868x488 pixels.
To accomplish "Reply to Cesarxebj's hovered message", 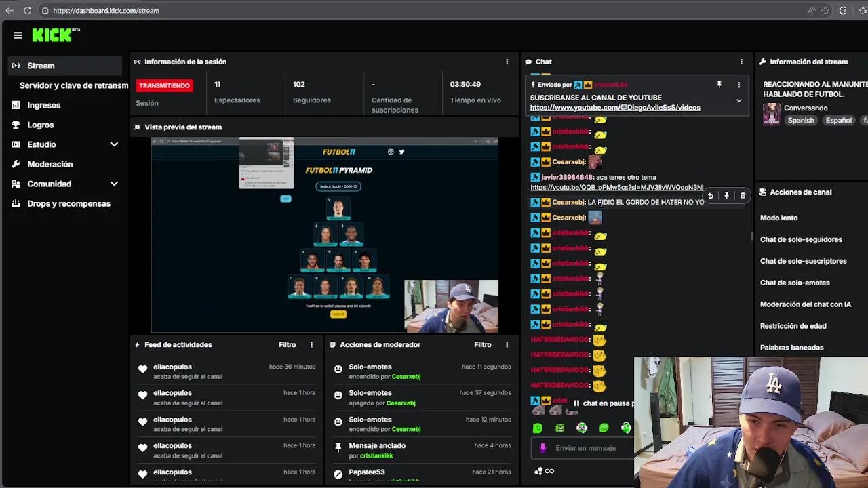I will (x=710, y=196).
